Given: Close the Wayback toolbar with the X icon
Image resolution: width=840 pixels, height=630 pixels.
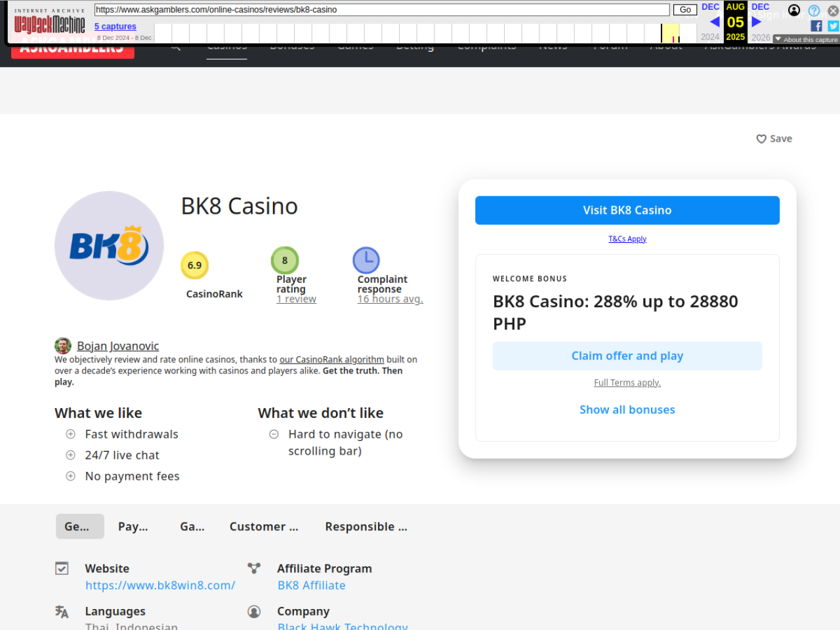Looking at the screenshot, I should tap(833, 10).
